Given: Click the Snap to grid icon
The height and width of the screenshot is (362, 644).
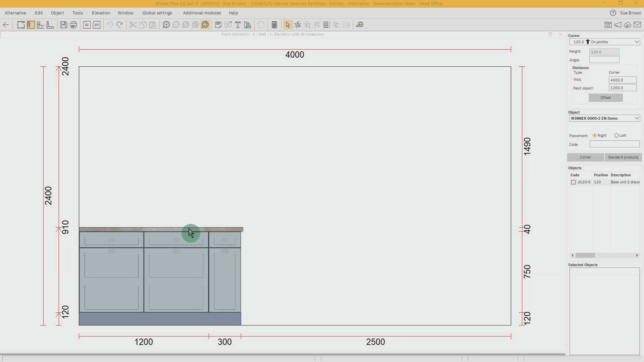Looking at the screenshot, I should click(326, 25).
